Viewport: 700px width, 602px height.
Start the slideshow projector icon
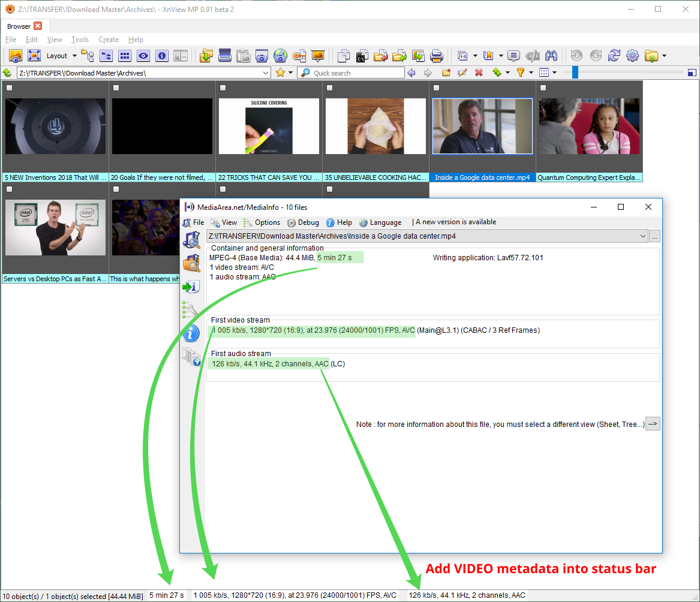pyautogui.click(x=318, y=56)
